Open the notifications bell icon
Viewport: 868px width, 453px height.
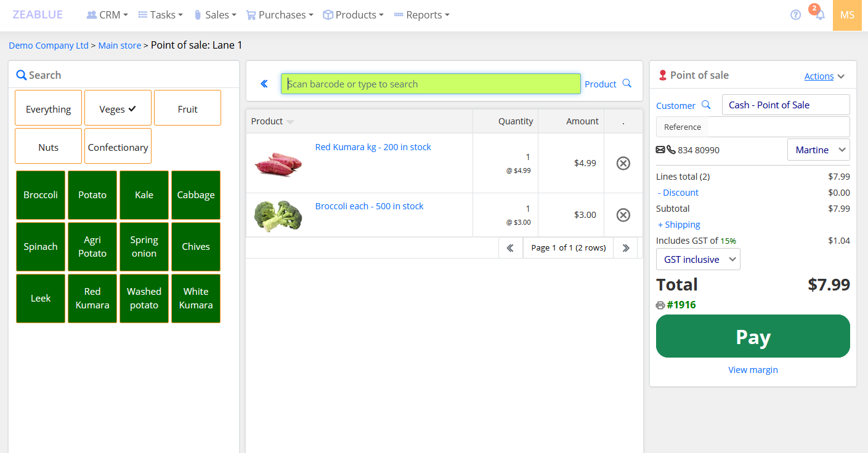(820, 15)
